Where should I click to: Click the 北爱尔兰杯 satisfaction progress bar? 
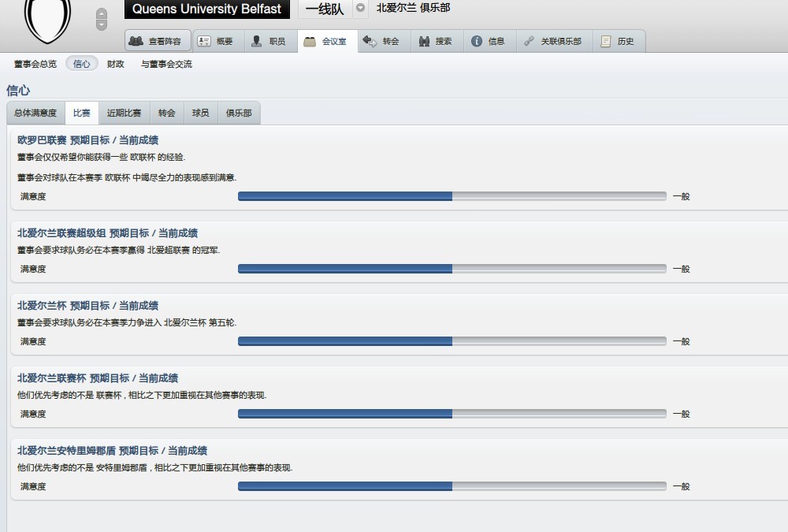point(452,341)
